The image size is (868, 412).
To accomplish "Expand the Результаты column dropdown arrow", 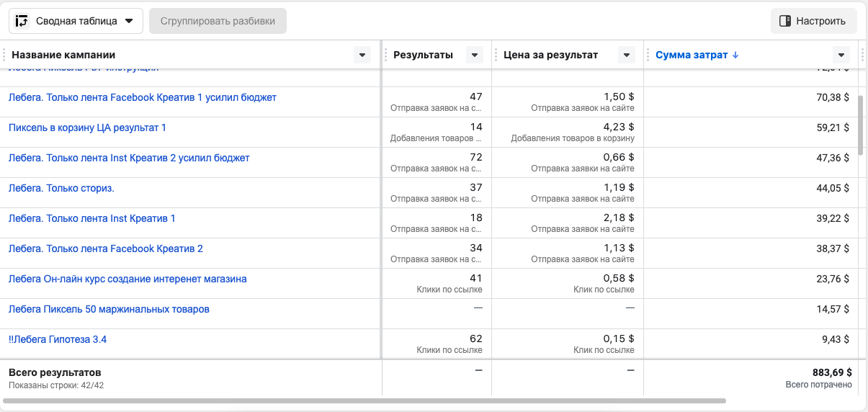I will coord(474,55).
